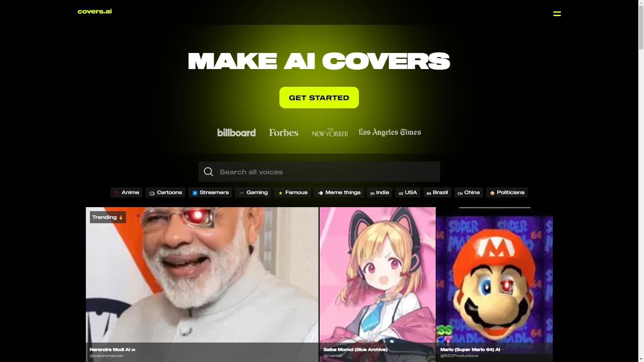Open the Mario (Super Mario 64) AI card
The width and height of the screenshot is (644, 362).
(494, 284)
